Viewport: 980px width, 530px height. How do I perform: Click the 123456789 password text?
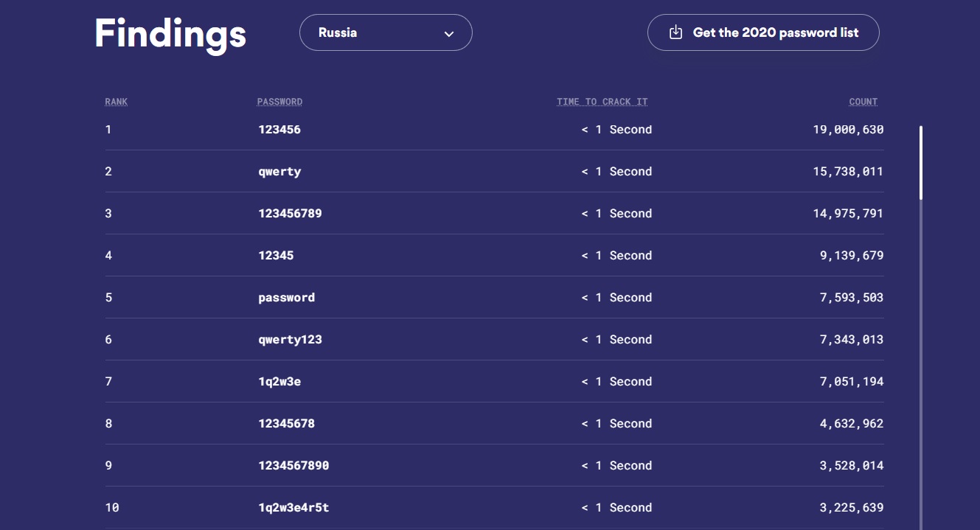click(x=290, y=214)
